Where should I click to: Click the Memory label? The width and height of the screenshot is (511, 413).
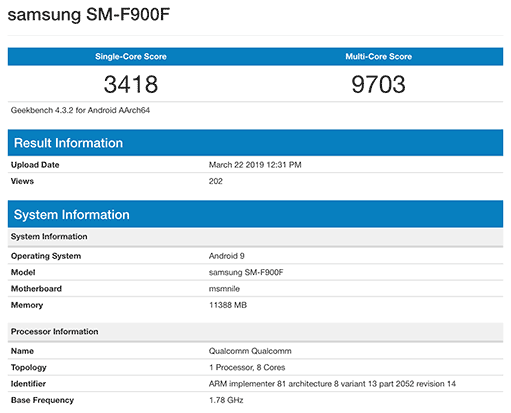tap(27, 305)
